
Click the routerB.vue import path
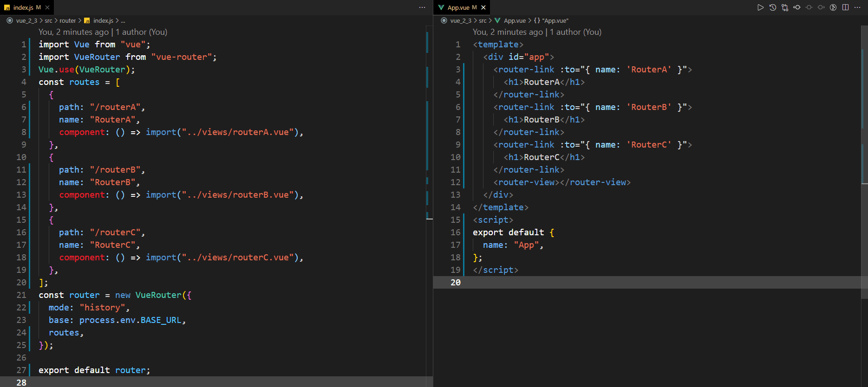click(x=237, y=195)
